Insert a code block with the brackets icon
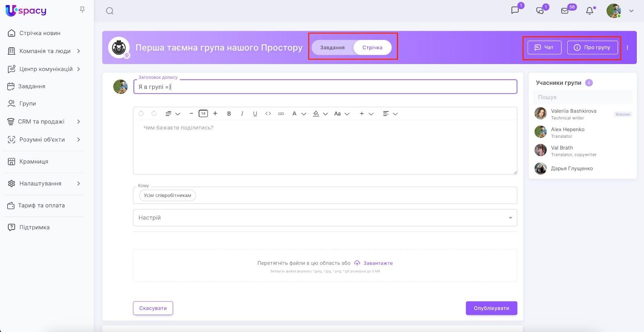The height and width of the screenshot is (332, 644). [268, 114]
